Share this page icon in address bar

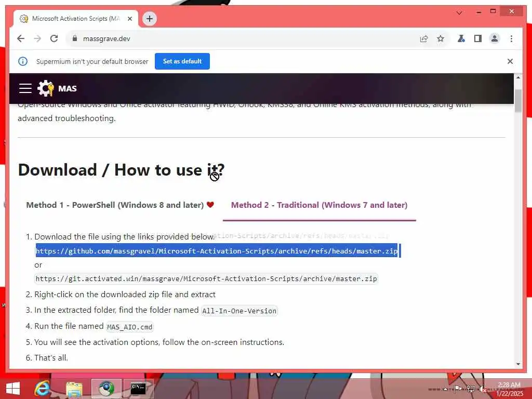(424, 38)
